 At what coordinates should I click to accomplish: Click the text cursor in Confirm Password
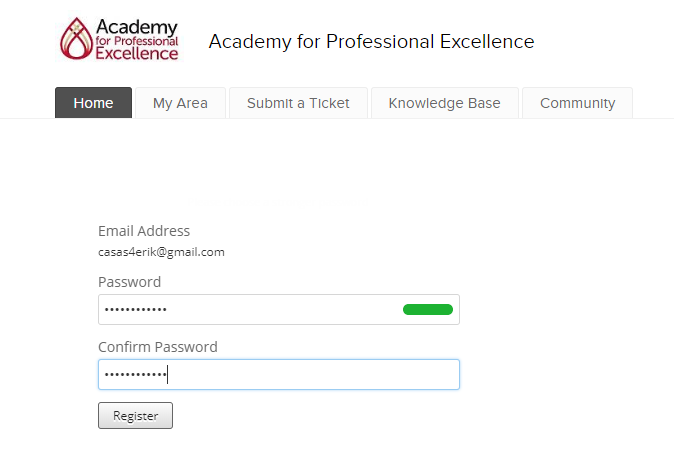(168, 375)
